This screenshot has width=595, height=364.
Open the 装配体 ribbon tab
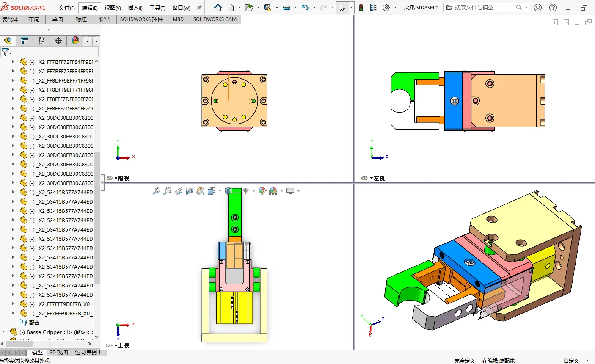click(10, 19)
